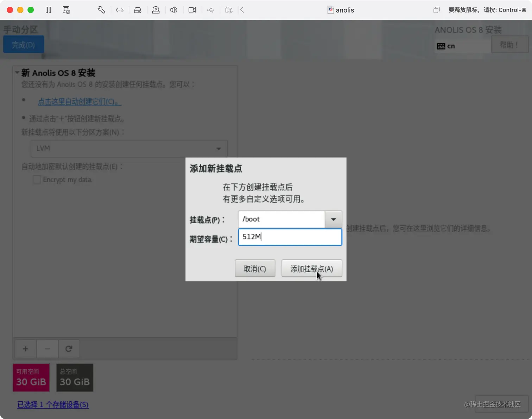Click the 添加新挂载点 dialog title
The width and height of the screenshot is (532, 419).
click(216, 169)
